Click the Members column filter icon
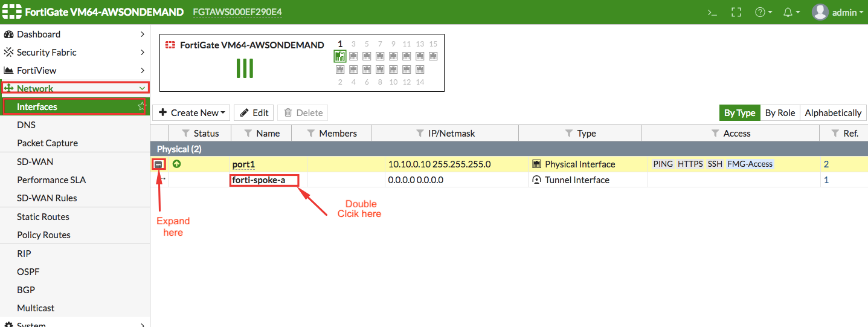The width and height of the screenshot is (868, 327). [x=311, y=133]
